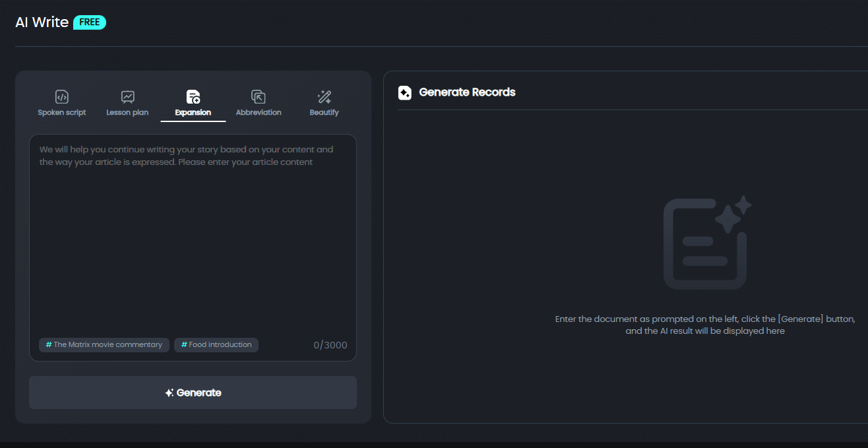This screenshot has height=448, width=868.
Task: Insert The Matrix movie commentary example
Action: coord(104,344)
